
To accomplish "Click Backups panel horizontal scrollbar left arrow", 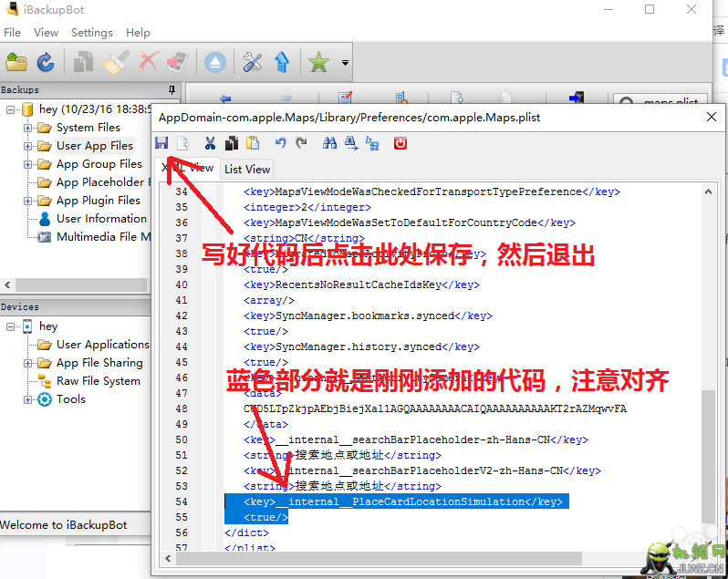I will tap(7, 284).
